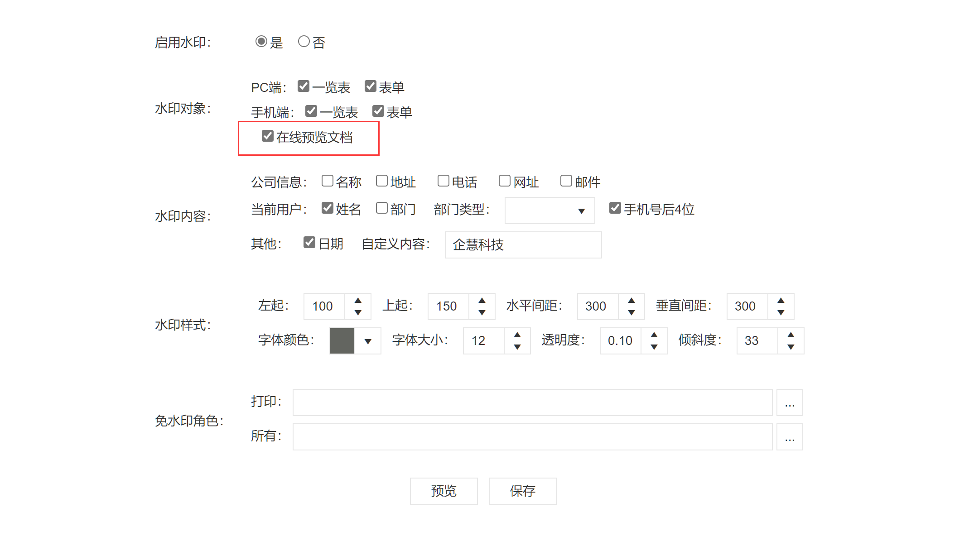The height and width of the screenshot is (560, 969).
Task: Open role picker button for 打印
Action: click(790, 402)
